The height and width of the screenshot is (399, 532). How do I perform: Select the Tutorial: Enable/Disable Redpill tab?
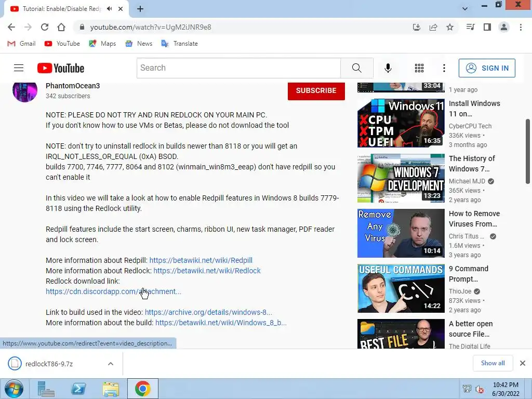click(x=61, y=9)
